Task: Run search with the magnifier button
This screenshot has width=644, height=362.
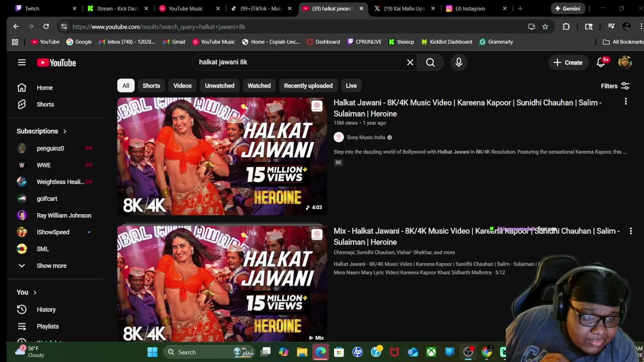Action: click(430, 62)
